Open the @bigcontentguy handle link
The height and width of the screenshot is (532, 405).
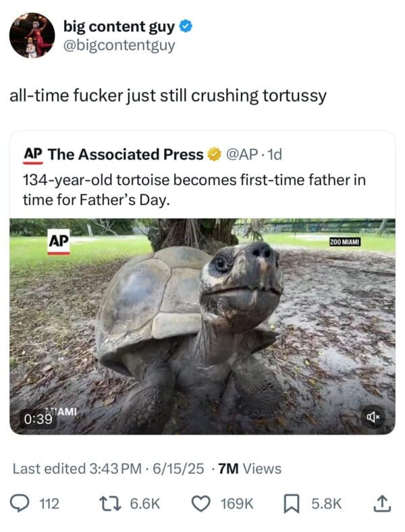pos(119,45)
